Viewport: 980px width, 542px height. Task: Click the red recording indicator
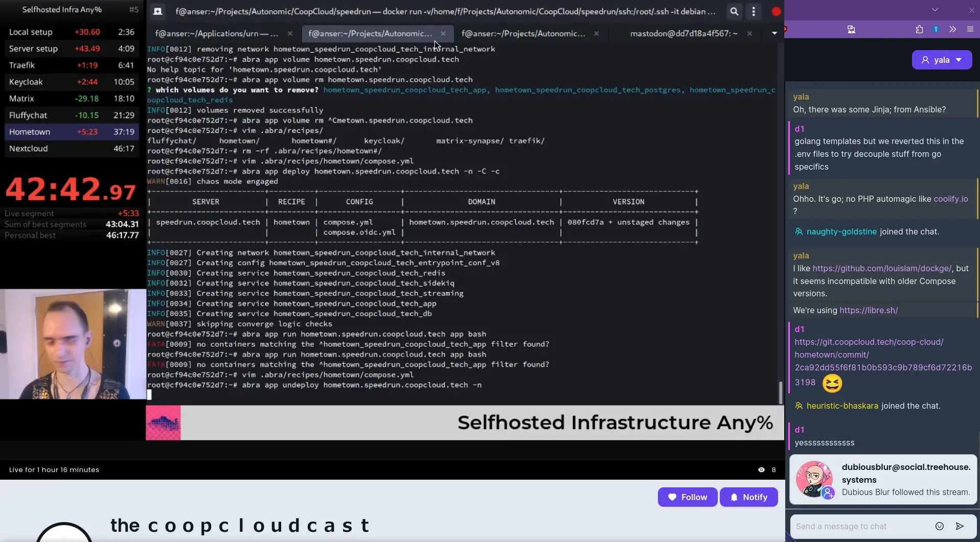[776, 11]
